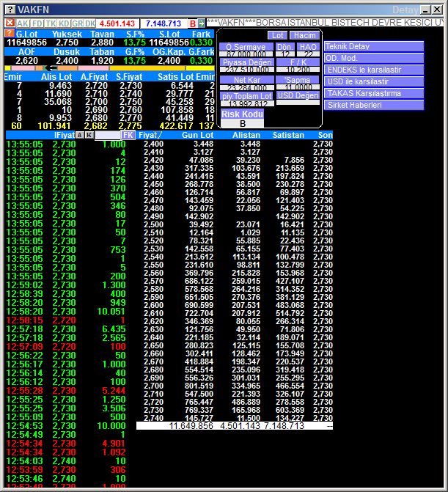
Task: Click the Risk Kodu value B
Action: coord(242,123)
